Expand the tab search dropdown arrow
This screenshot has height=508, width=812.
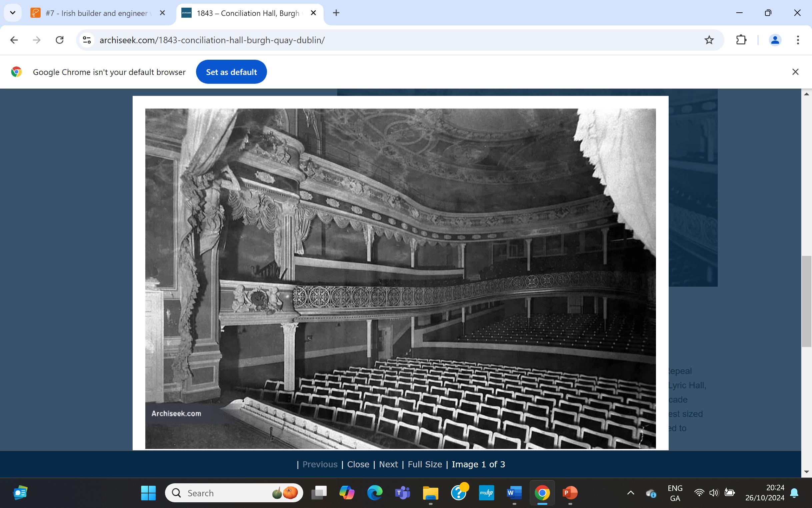[x=13, y=13]
